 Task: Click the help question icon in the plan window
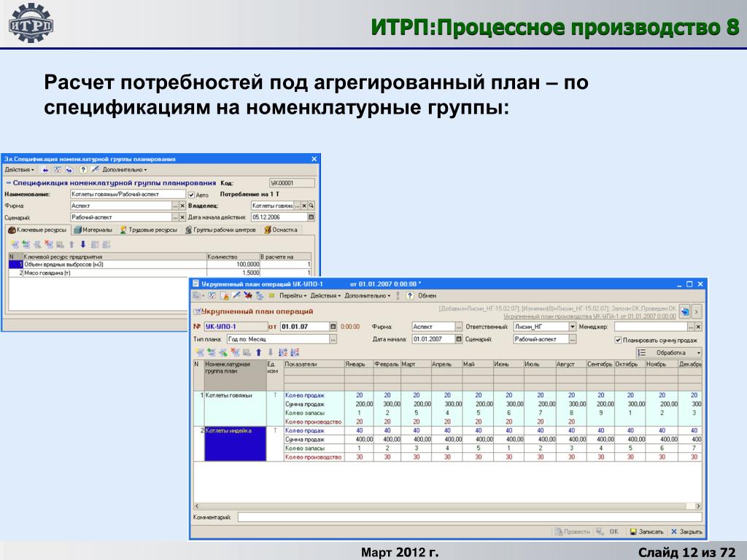coord(410,296)
